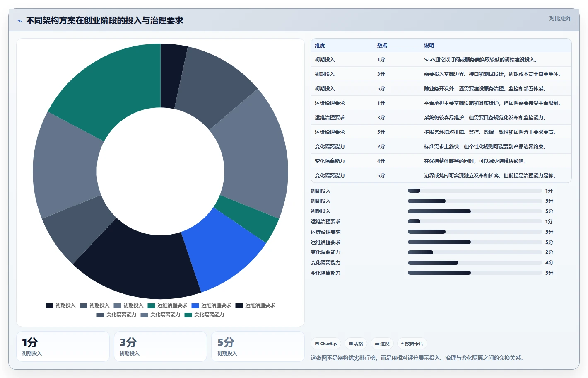
Task: Click the 运维治理要求 1分 progress bar
Action: pyautogui.click(x=475, y=221)
